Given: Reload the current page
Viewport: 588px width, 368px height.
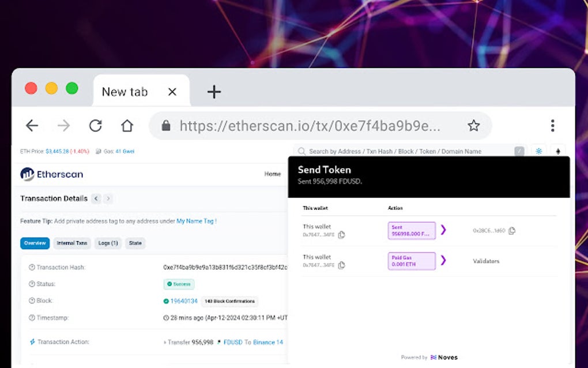Looking at the screenshot, I should coord(95,125).
